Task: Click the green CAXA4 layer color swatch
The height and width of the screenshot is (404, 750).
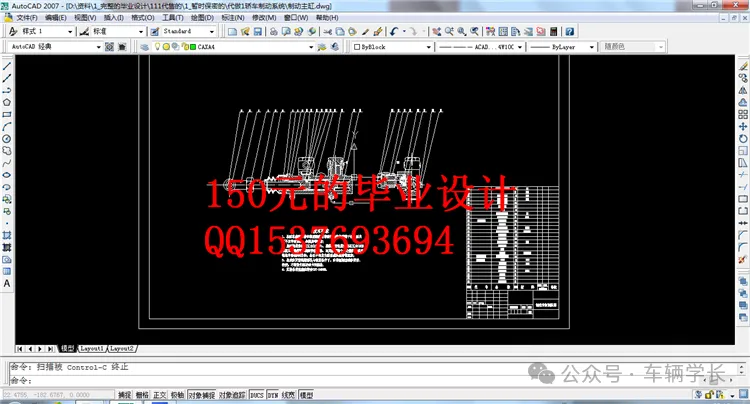Action: click(193, 47)
